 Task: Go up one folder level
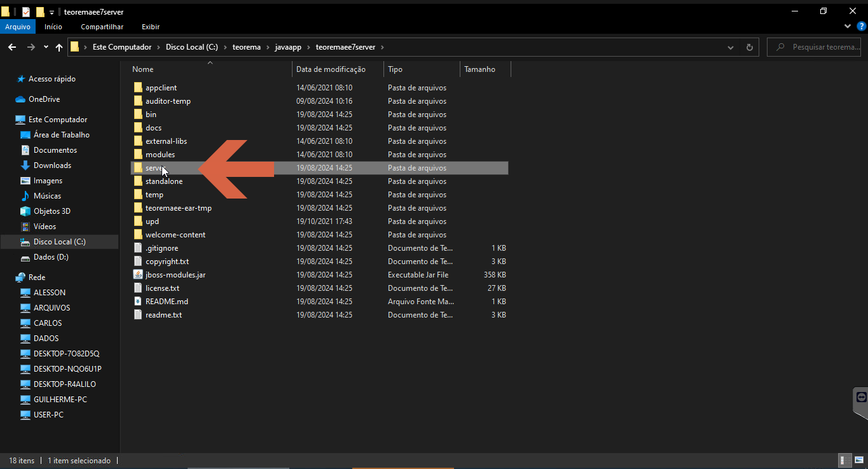coord(59,47)
